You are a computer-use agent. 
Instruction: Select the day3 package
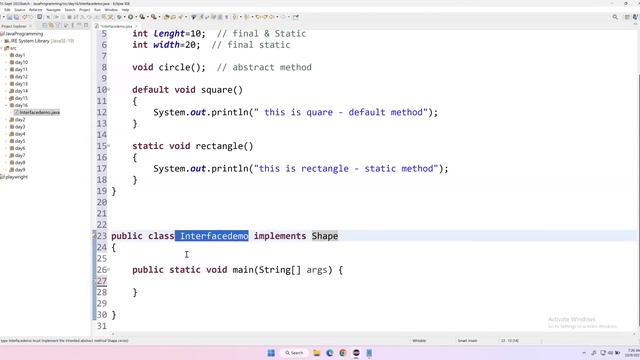pyautogui.click(x=20, y=127)
